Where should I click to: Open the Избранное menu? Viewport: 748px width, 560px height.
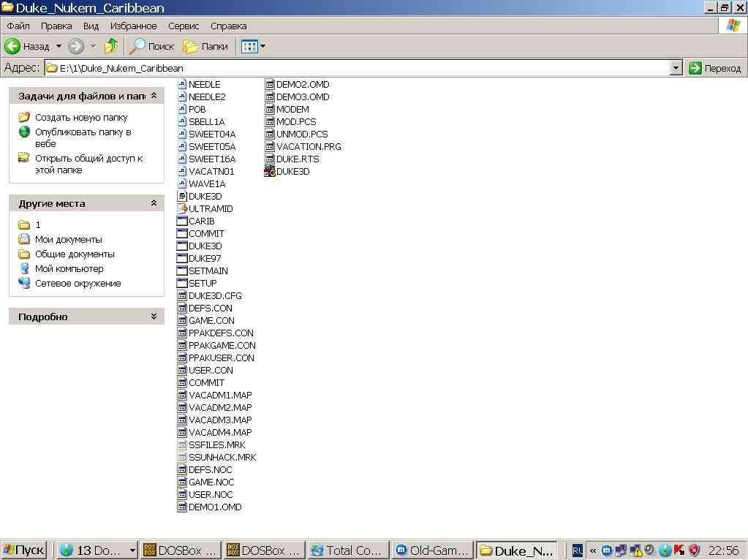(134, 26)
